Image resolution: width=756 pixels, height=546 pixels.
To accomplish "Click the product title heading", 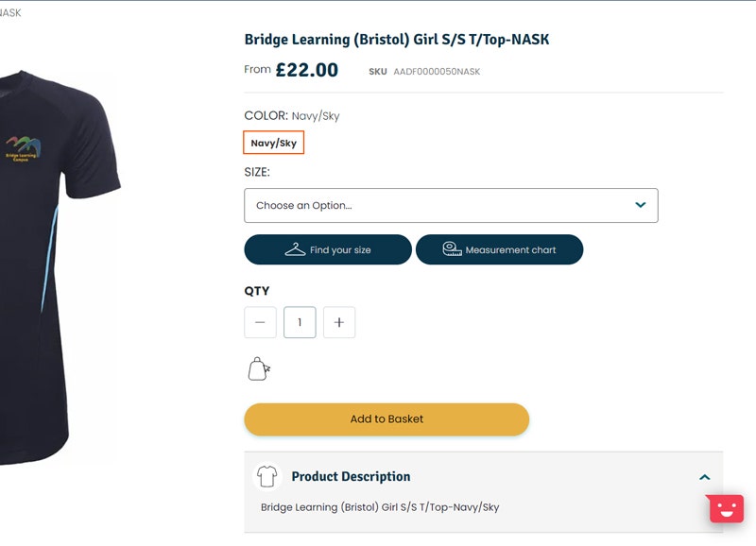I will click(397, 40).
